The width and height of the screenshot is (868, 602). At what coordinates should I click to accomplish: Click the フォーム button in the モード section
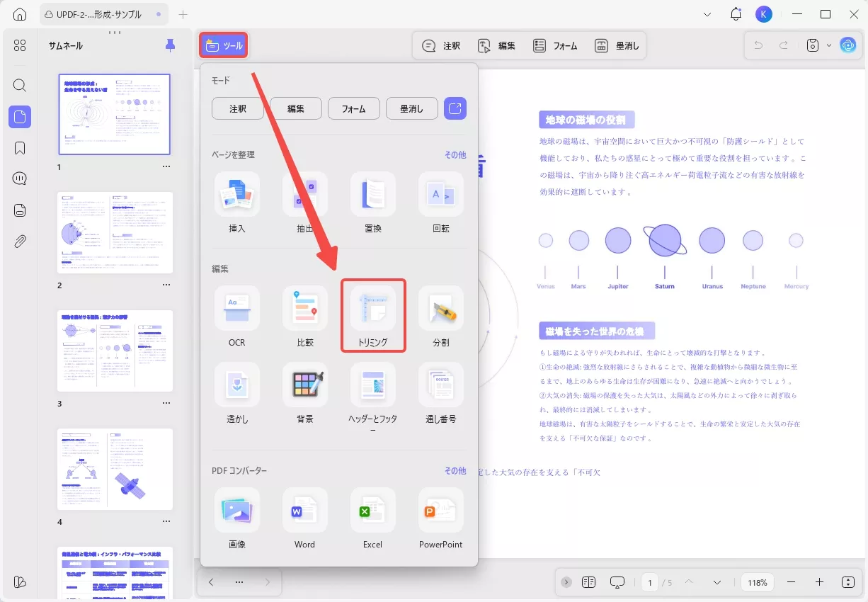tap(354, 108)
